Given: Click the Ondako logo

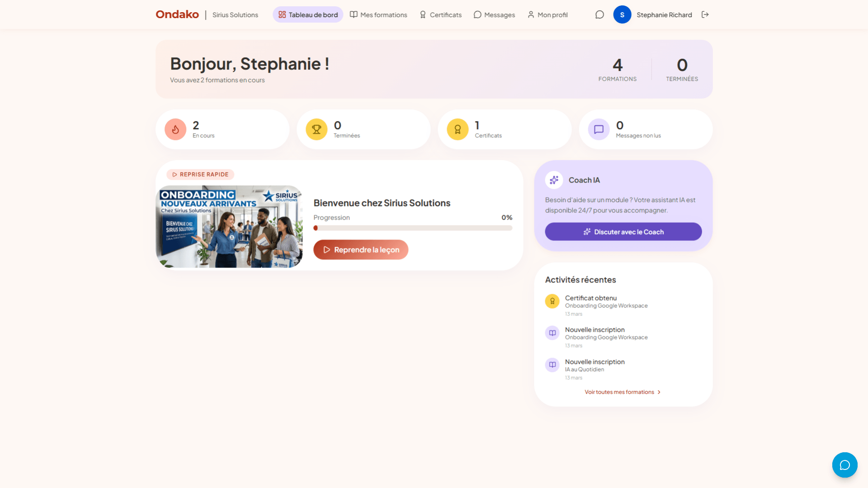Looking at the screenshot, I should 177,14.
